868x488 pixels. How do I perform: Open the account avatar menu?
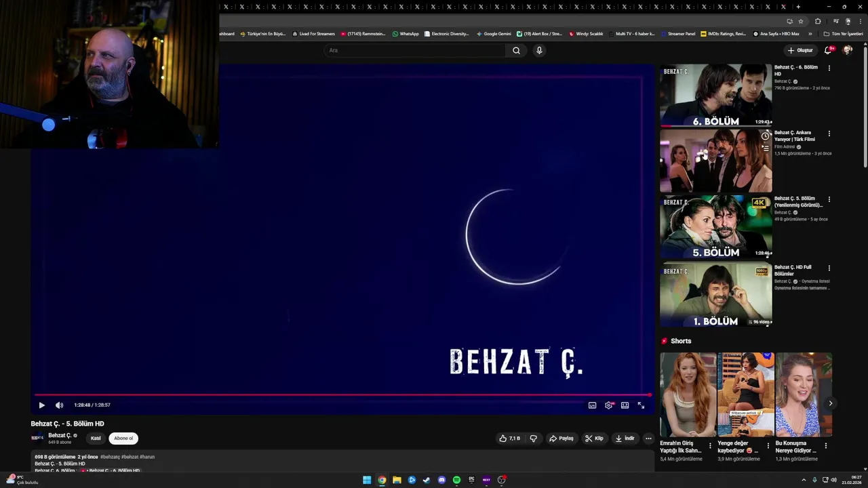(848, 50)
